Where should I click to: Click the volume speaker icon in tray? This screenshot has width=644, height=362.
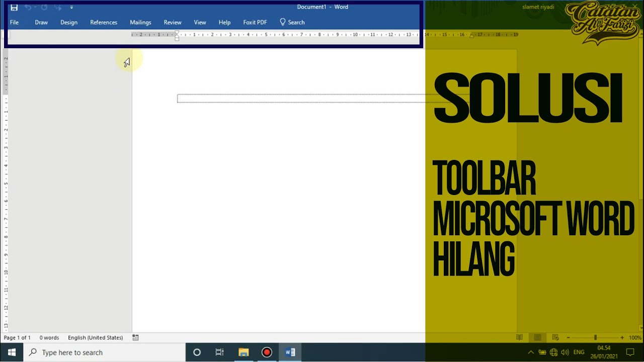click(565, 352)
